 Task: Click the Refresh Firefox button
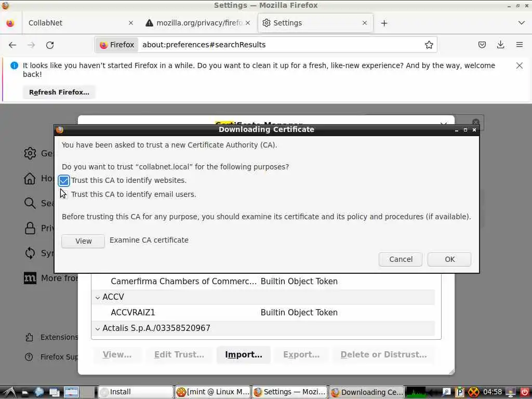tap(59, 92)
